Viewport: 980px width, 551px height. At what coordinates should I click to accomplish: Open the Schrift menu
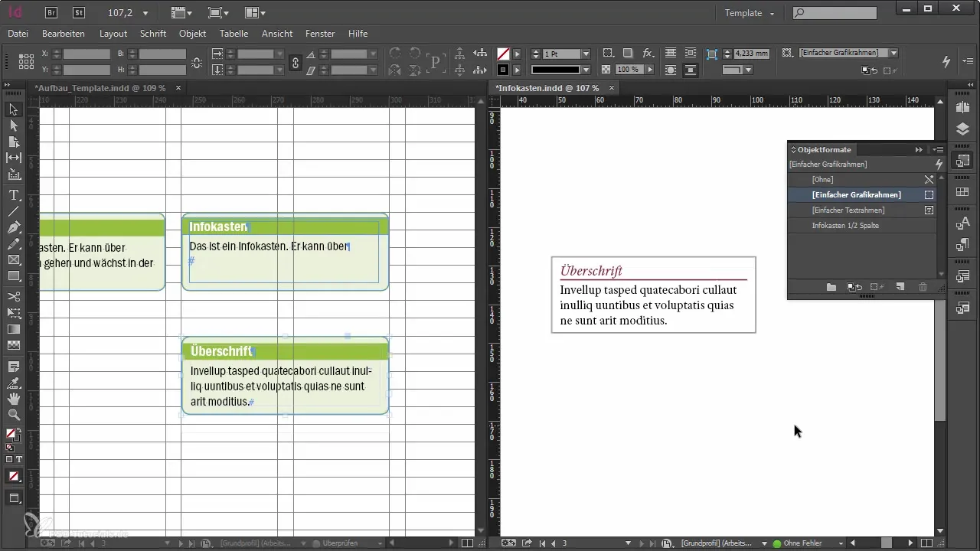coord(153,34)
